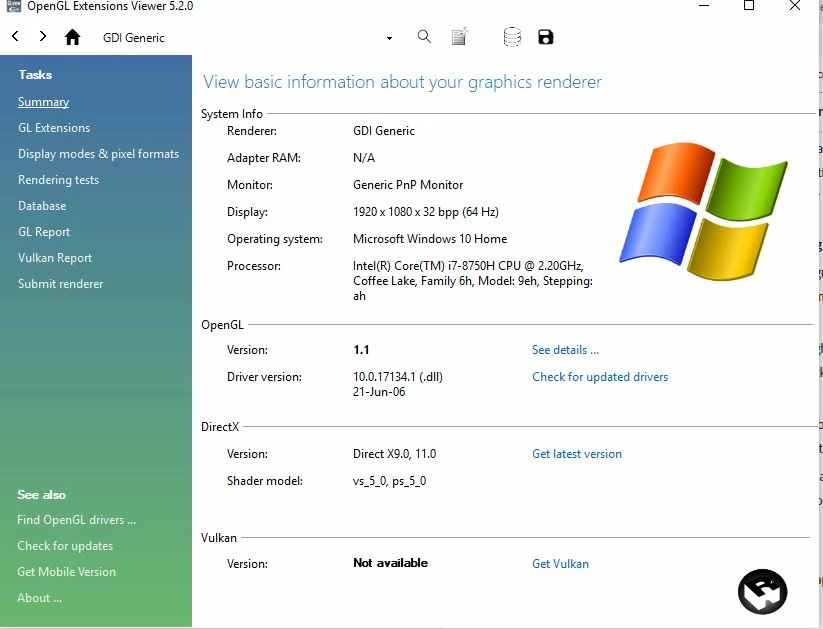Go back with the left arrow

click(15, 36)
